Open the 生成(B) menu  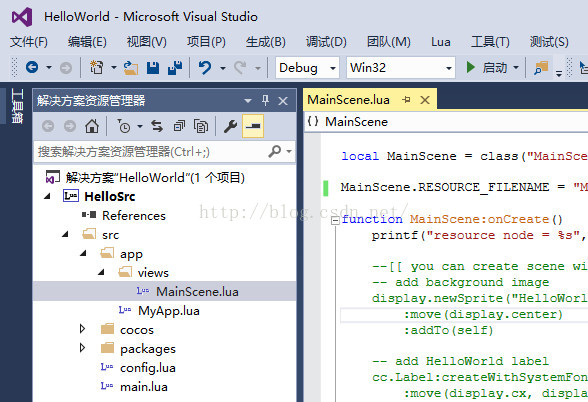click(266, 42)
